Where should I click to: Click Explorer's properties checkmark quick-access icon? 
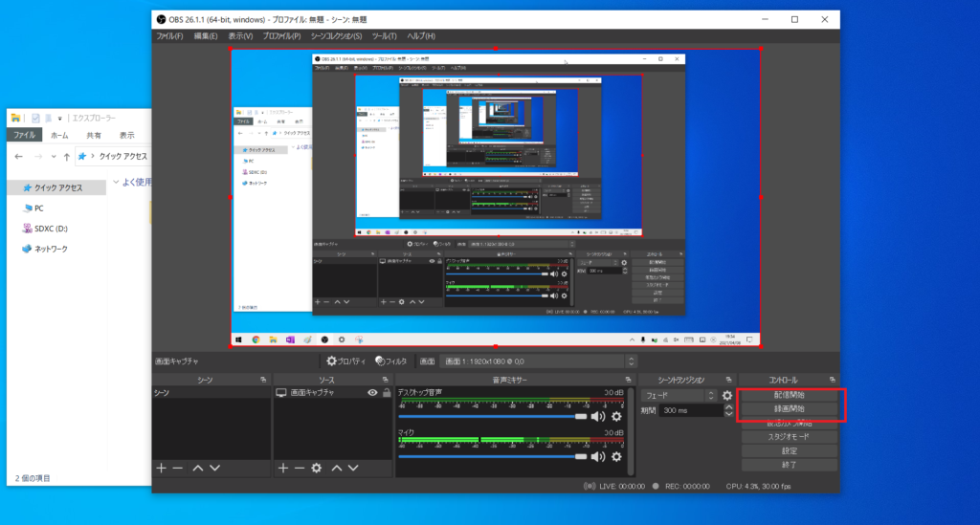(x=35, y=118)
